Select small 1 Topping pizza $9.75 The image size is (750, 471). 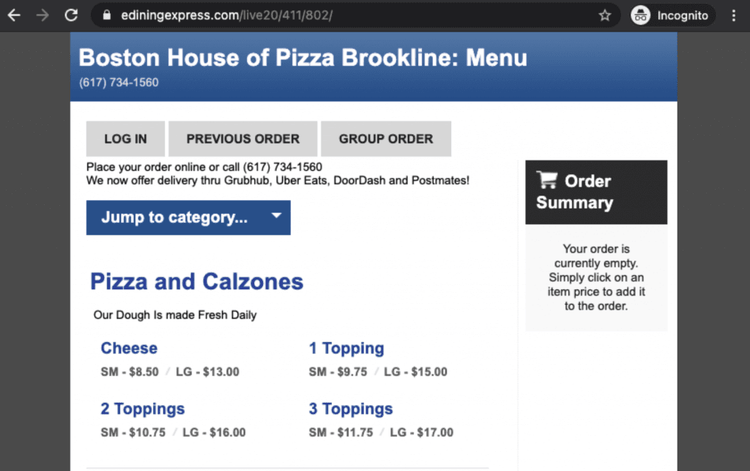click(x=337, y=372)
